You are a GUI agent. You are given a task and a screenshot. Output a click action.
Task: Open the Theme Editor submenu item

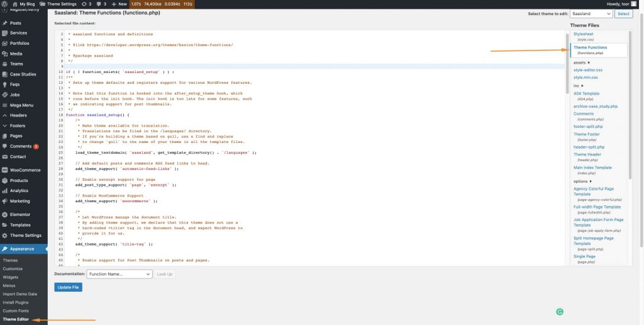click(x=16, y=319)
